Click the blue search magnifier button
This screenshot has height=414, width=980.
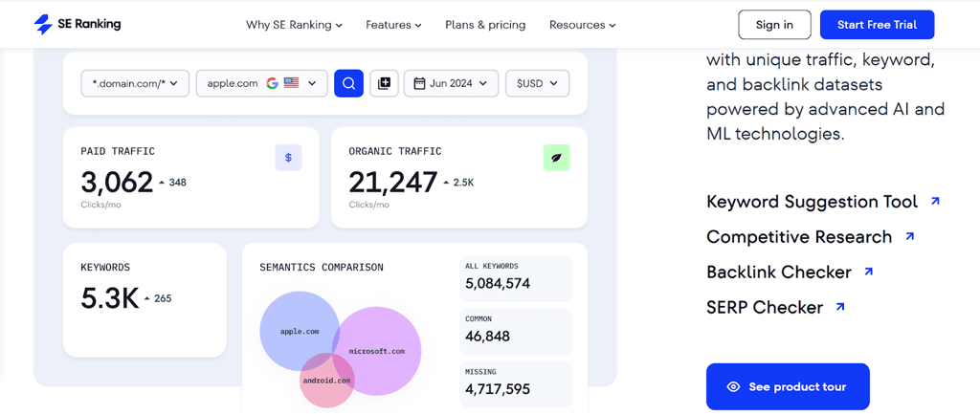pos(348,83)
